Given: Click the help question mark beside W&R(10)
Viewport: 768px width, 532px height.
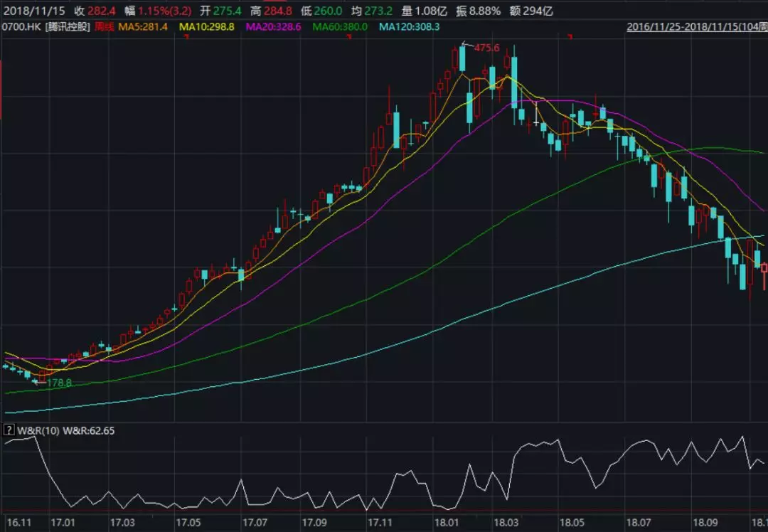Looking at the screenshot, I should (x=9, y=430).
